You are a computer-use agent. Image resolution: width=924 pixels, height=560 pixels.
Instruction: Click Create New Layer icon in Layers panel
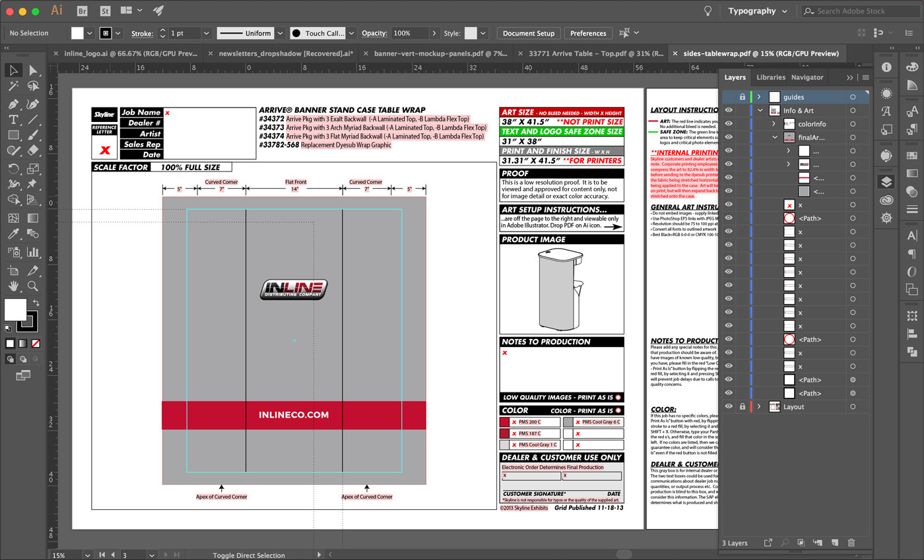(834, 543)
